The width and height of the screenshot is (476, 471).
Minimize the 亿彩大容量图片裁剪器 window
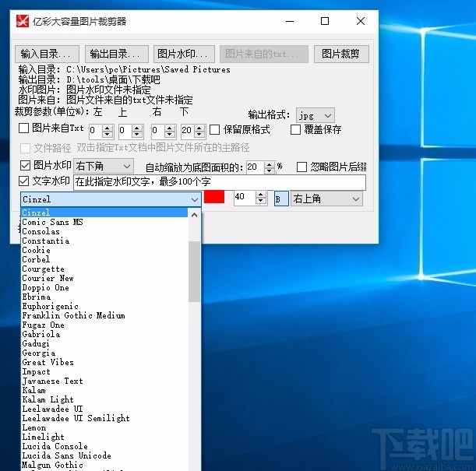coord(290,21)
